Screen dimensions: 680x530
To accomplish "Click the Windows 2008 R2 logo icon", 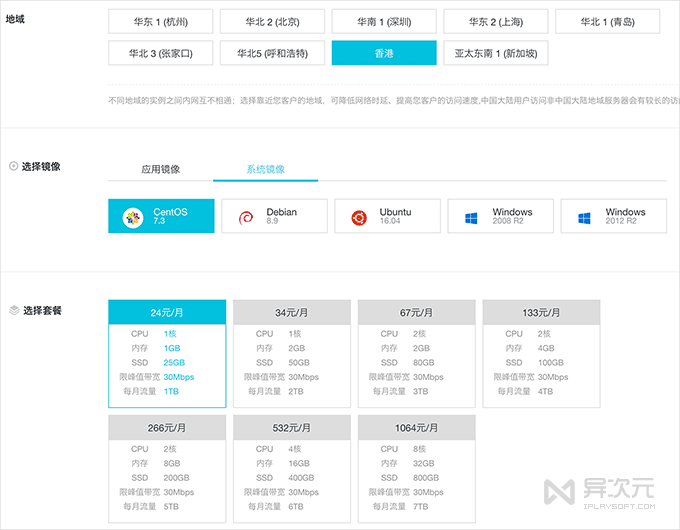I will [471, 218].
